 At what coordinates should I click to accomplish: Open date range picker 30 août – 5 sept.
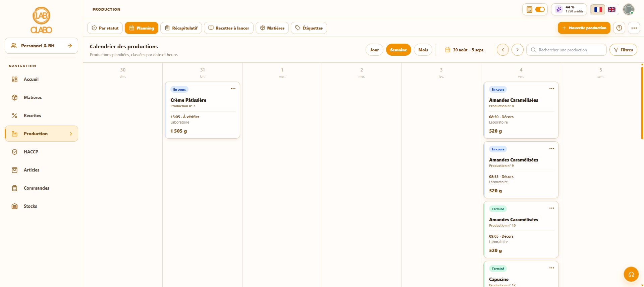point(465,50)
